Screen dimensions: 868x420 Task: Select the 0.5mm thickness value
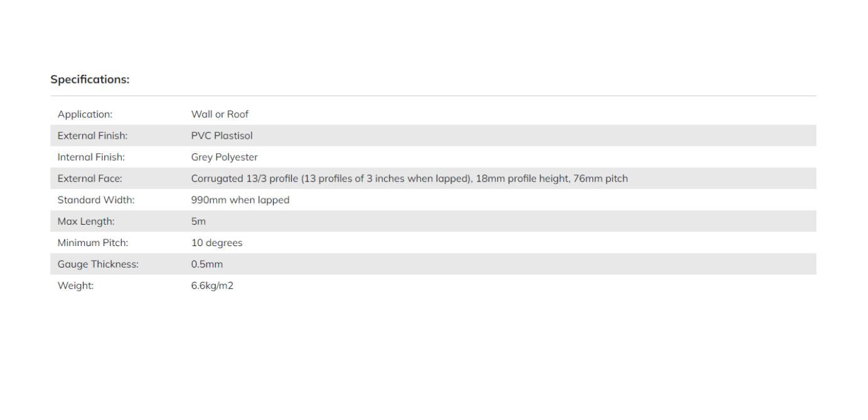[x=206, y=264]
